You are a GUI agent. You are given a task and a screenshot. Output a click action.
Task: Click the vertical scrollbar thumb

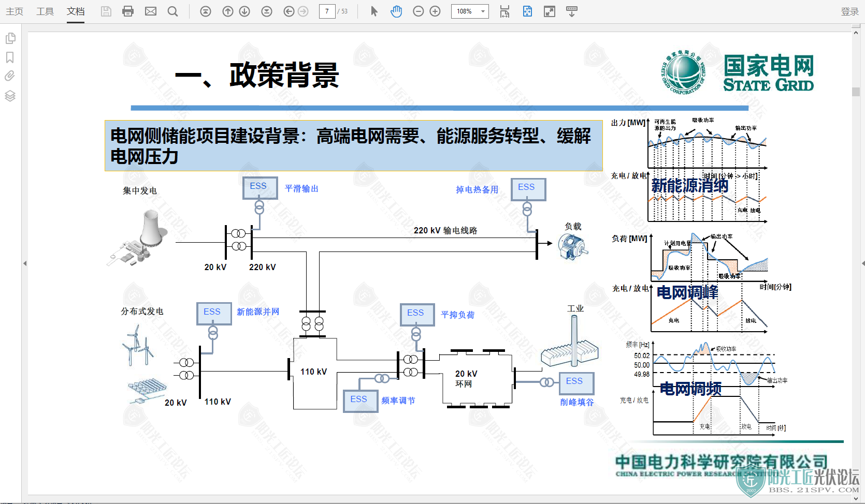pos(856,92)
